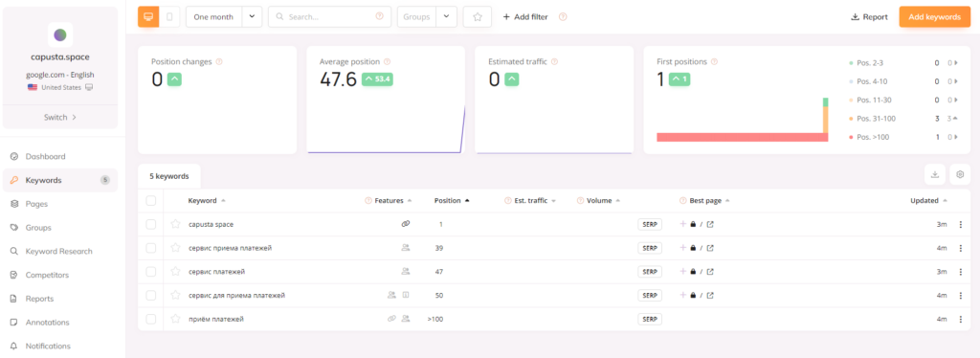
Task: Open Competitors in sidebar
Action: tap(60, 275)
